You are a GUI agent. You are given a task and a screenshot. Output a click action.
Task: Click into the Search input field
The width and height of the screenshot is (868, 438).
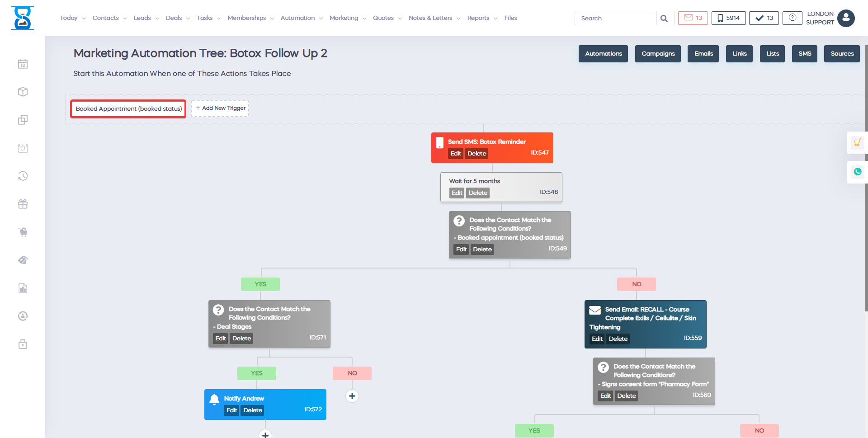[615, 19]
